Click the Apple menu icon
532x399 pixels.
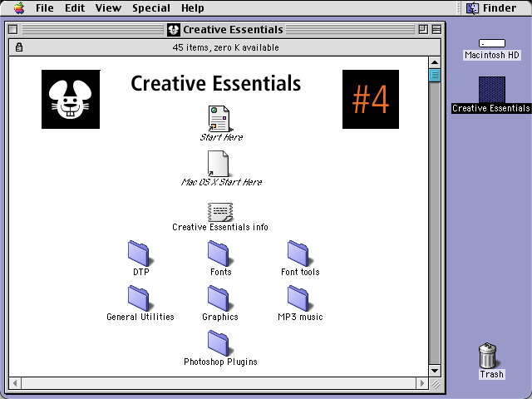tap(19, 7)
